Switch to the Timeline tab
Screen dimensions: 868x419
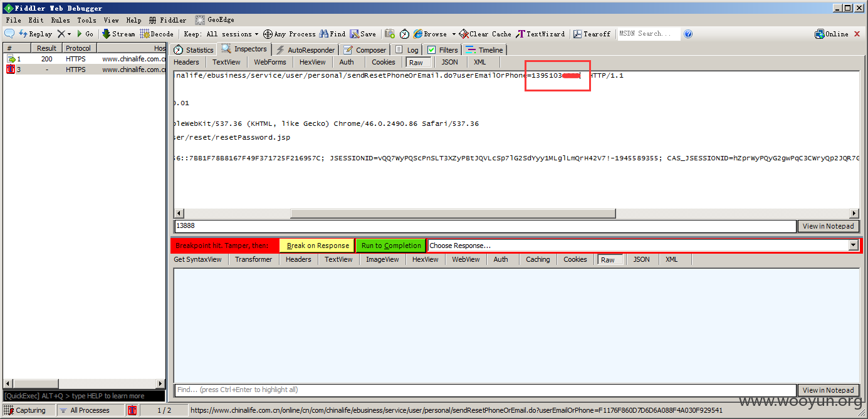pos(484,50)
